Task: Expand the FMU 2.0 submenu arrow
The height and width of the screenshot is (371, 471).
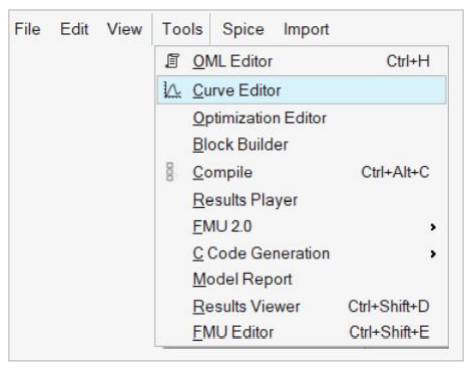Action: coord(433,227)
